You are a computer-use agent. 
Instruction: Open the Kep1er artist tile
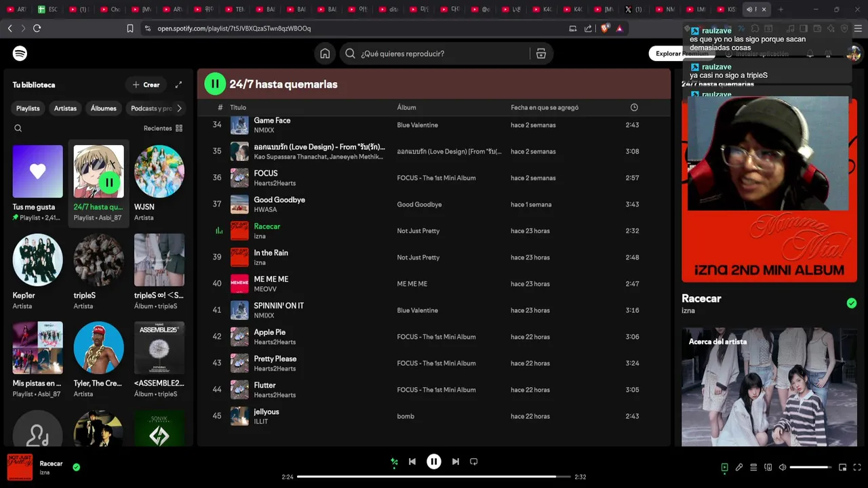(x=38, y=271)
